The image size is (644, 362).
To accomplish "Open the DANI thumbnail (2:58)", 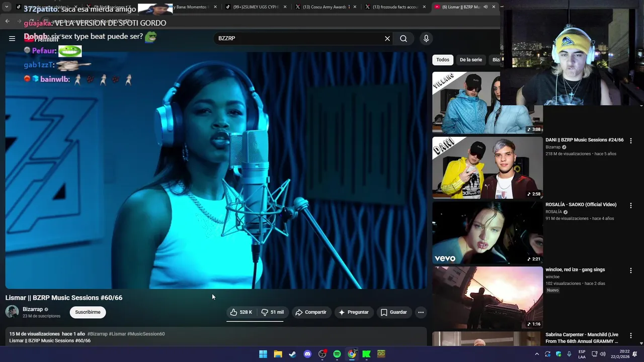I will point(488,167).
